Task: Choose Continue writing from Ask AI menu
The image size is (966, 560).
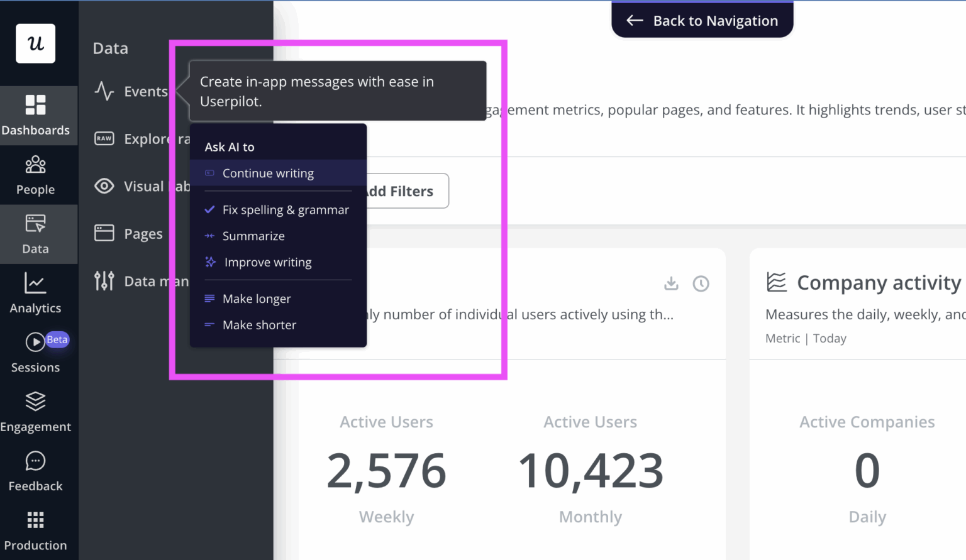Action: click(268, 173)
